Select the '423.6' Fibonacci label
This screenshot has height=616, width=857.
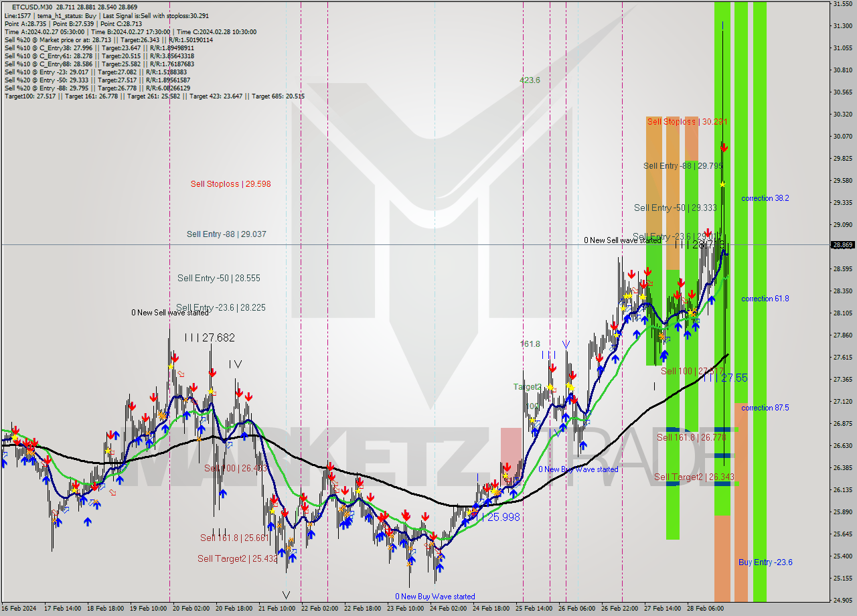pos(530,80)
